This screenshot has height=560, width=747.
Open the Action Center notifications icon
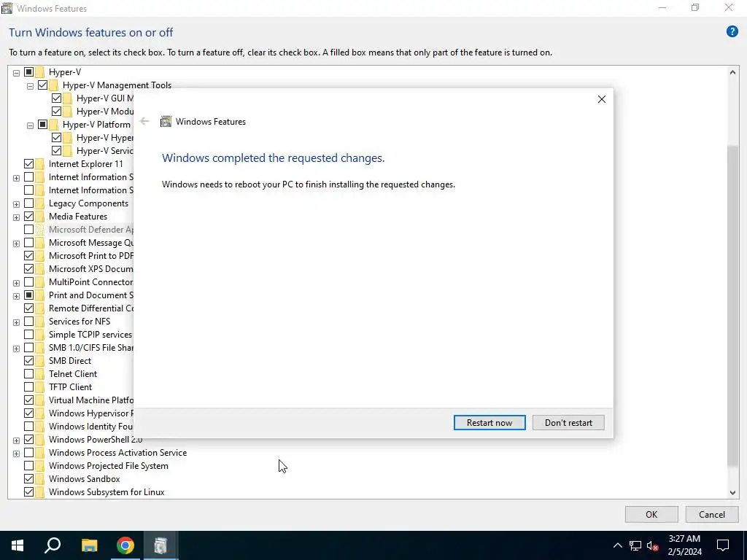click(723, 545)
